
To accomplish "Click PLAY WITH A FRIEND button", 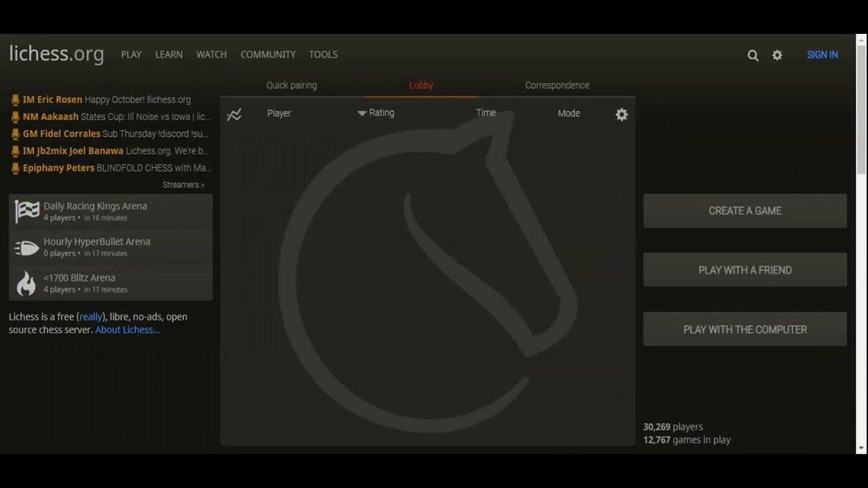I will [x=745, y=270].
